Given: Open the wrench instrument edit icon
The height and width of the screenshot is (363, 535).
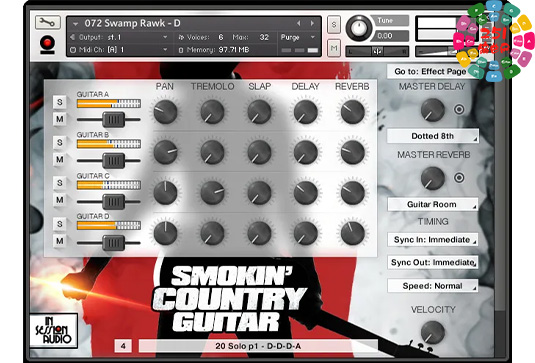Looking at the screenshot, I should click(47, 23).
